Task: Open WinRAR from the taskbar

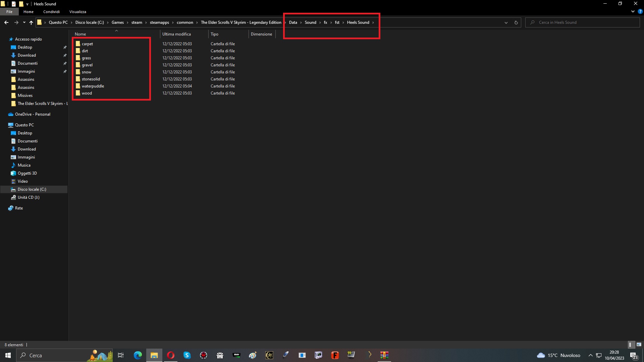Action: click(384, 355)
